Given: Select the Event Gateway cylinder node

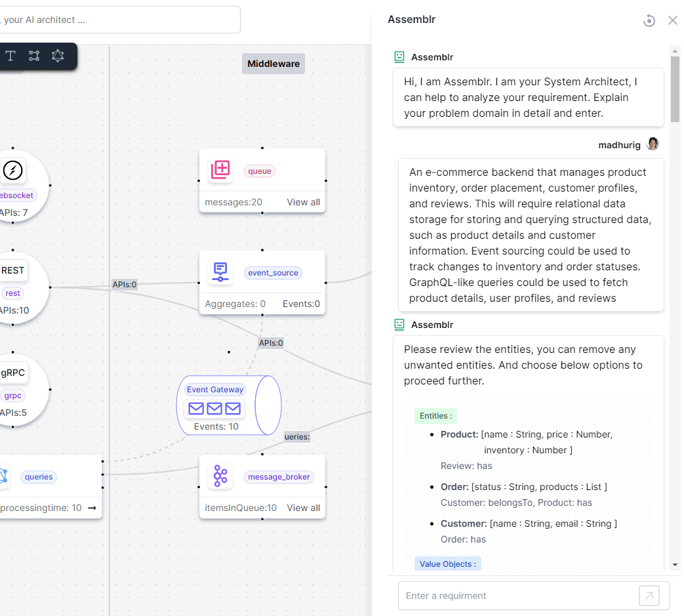Looking at the screenshot, I should (x=229, y=405).
